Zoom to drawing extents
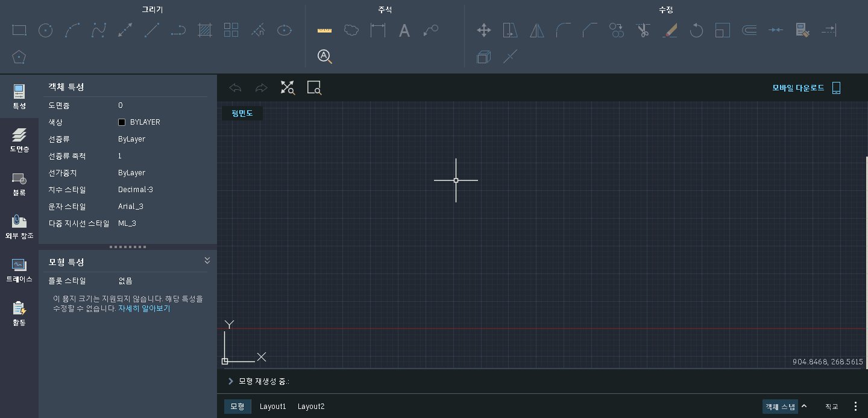 click(x=288, y=88)
